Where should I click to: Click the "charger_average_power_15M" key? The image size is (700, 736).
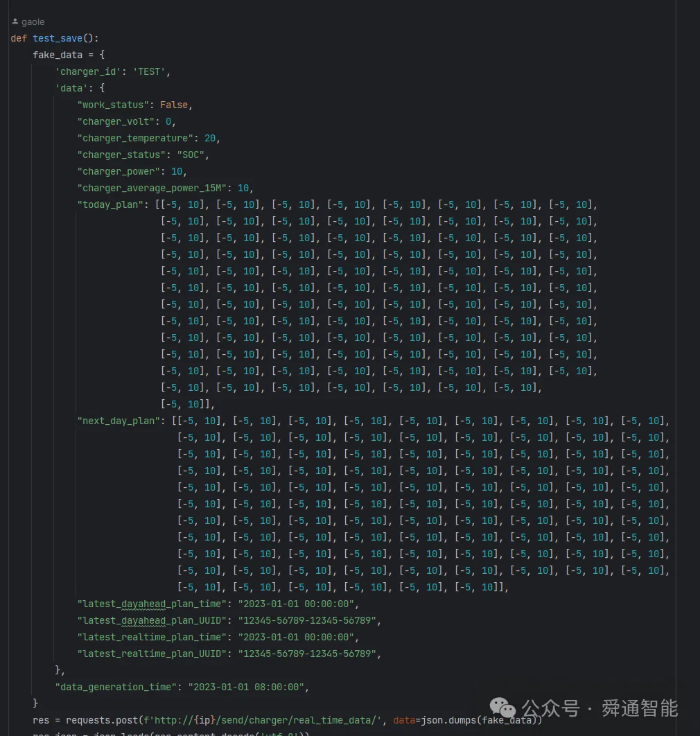coord(152,189)
